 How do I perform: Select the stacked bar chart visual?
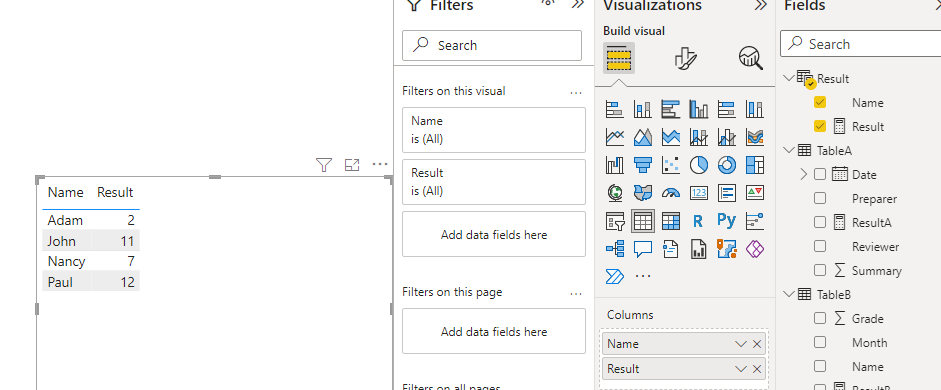[615, 109]
